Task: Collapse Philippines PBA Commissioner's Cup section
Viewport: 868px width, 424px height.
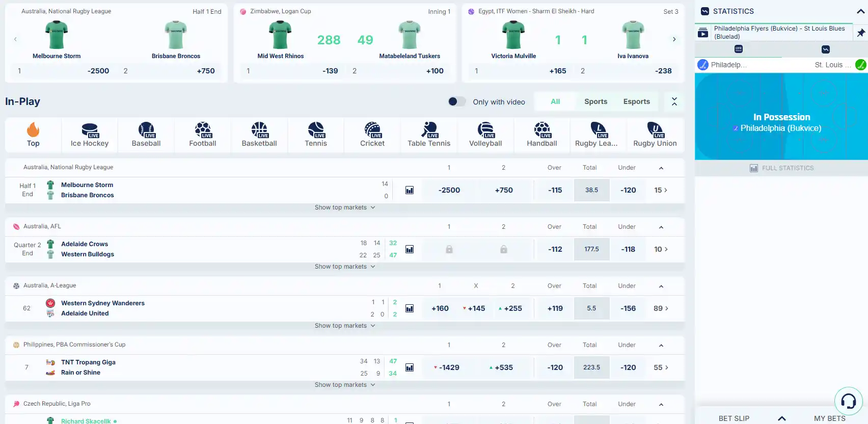Action: click(x=661, y=345)
